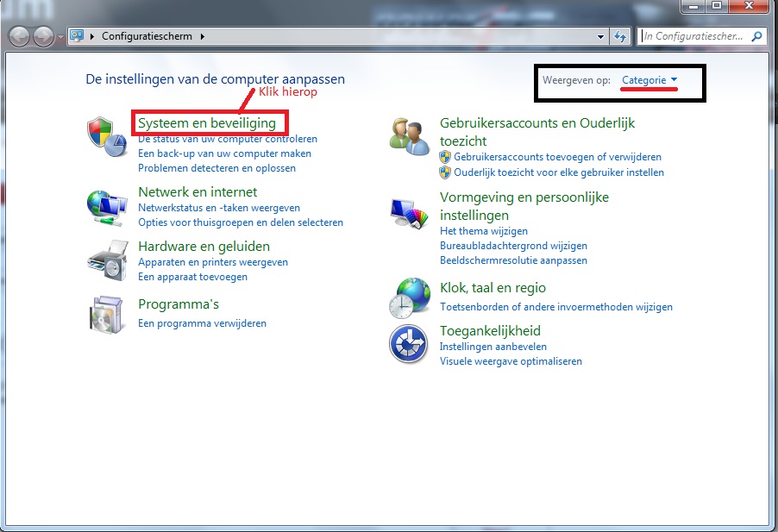Click the Back navigation arrow button
The image size is (778, 532).
(19, 37)
